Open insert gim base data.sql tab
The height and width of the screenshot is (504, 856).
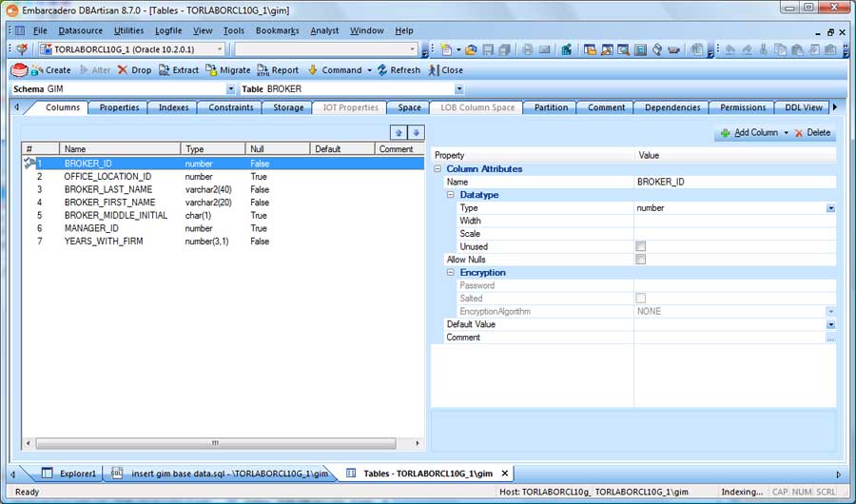click(221, 474)
